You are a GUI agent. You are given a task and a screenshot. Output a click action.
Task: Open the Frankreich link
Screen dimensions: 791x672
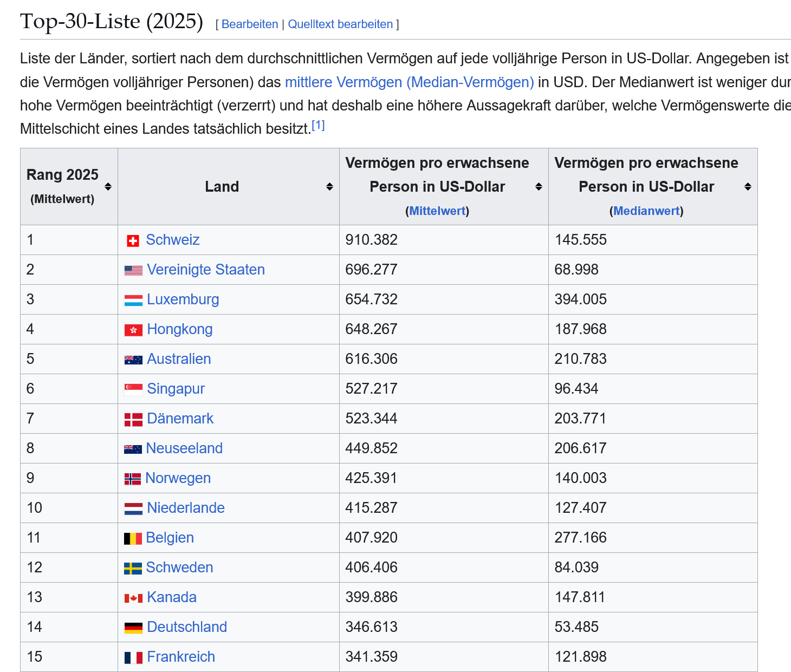181,657
